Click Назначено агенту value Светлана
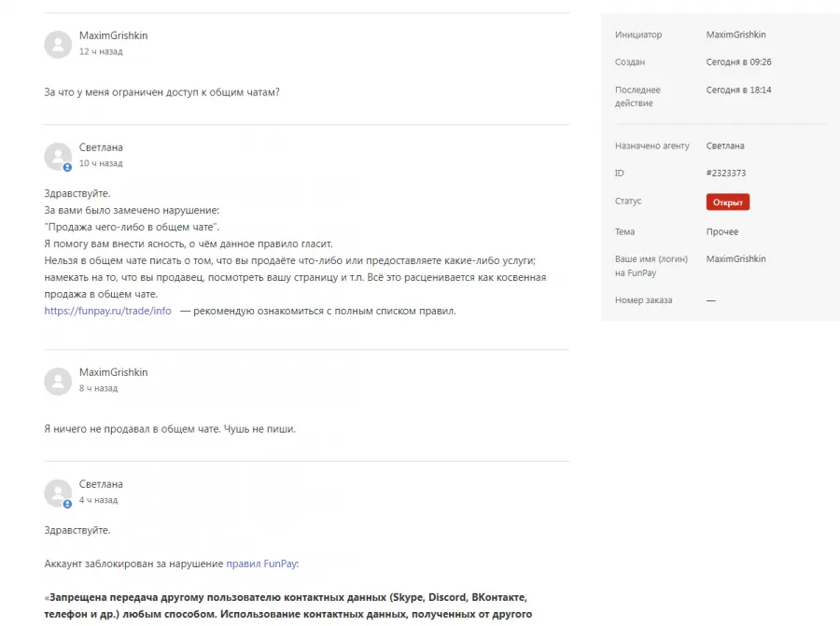The height and width of the screenshot is (626, 840). [x=725, y=146]
